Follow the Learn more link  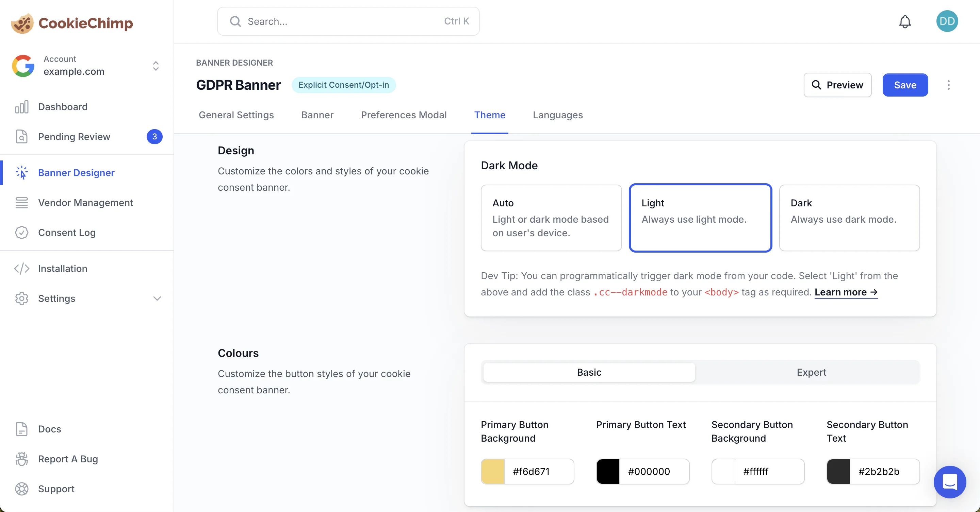(846, 292)
